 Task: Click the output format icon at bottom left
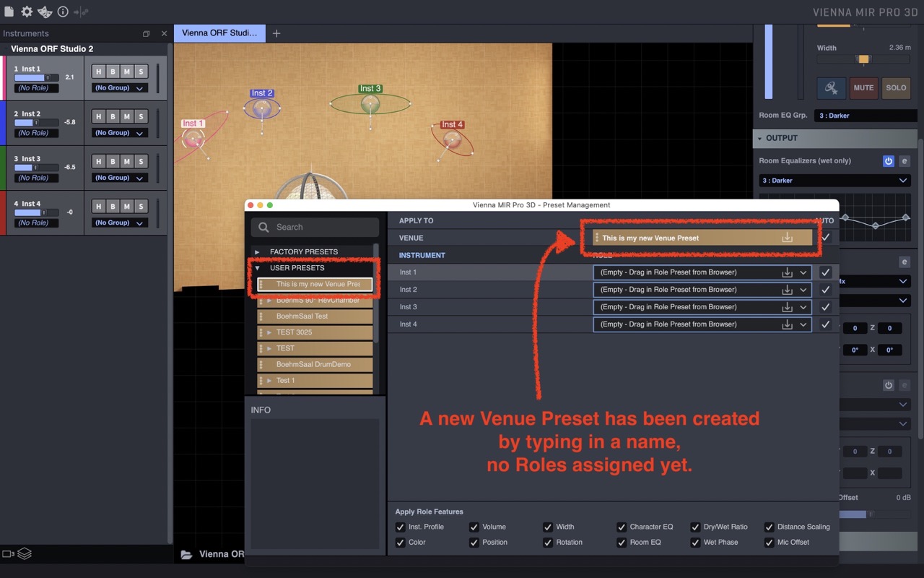click(x=9, y=554)
